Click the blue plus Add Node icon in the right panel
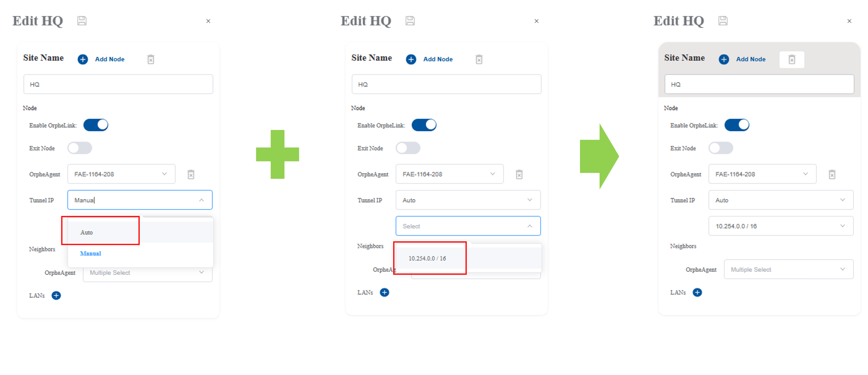The height and width of the screenshot is (375, 868). [x=724, y=59]
